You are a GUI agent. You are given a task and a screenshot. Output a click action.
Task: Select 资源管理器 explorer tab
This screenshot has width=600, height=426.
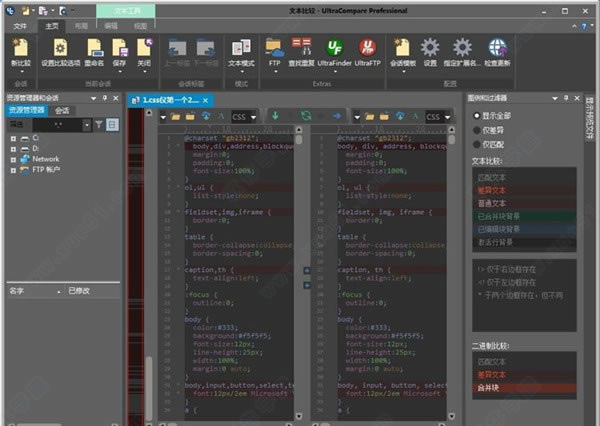tap(27, 110)
